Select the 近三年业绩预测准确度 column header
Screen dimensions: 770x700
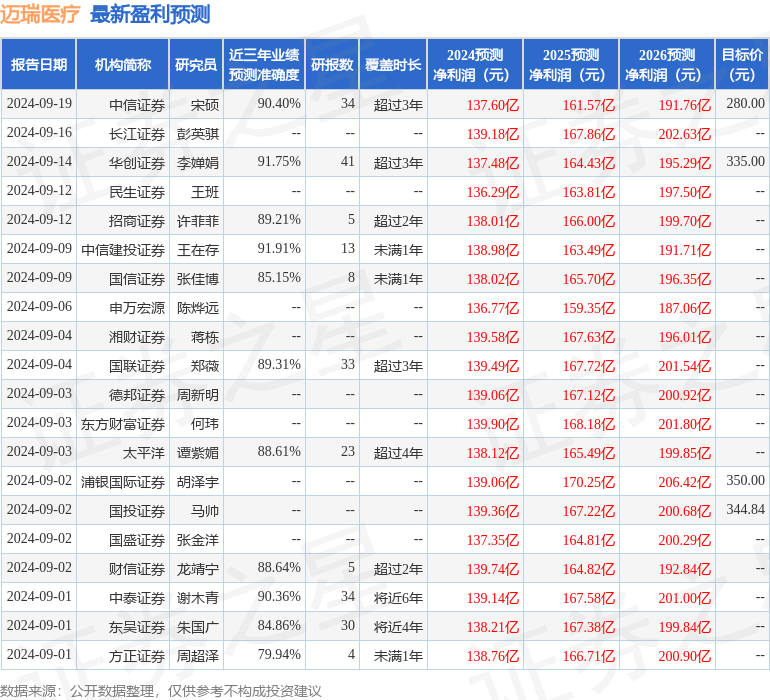[x=264, y=65]
